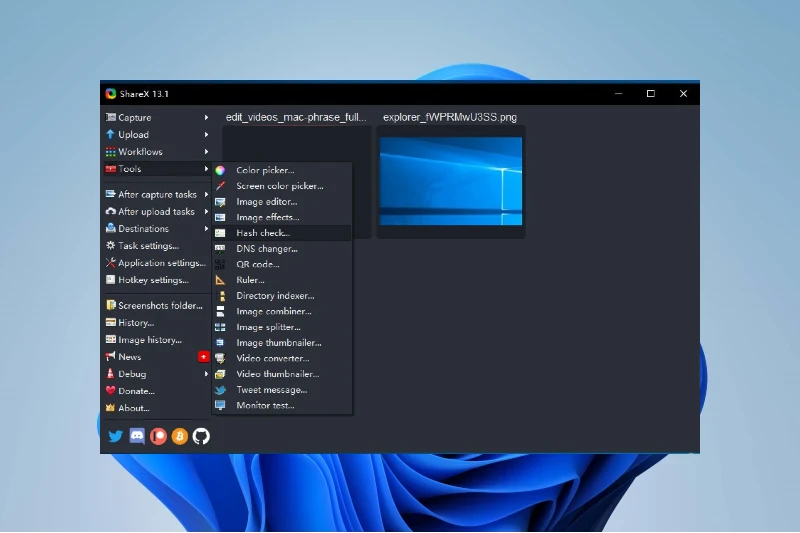Screen dimensions: 800x533
Task: Click the Screen color picker eyedropper icon
Action: click(x=220, y=186)
